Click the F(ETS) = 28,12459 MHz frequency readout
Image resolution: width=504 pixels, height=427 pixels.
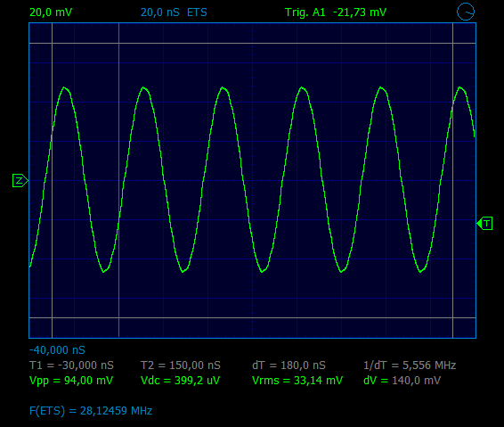(91, 411)
